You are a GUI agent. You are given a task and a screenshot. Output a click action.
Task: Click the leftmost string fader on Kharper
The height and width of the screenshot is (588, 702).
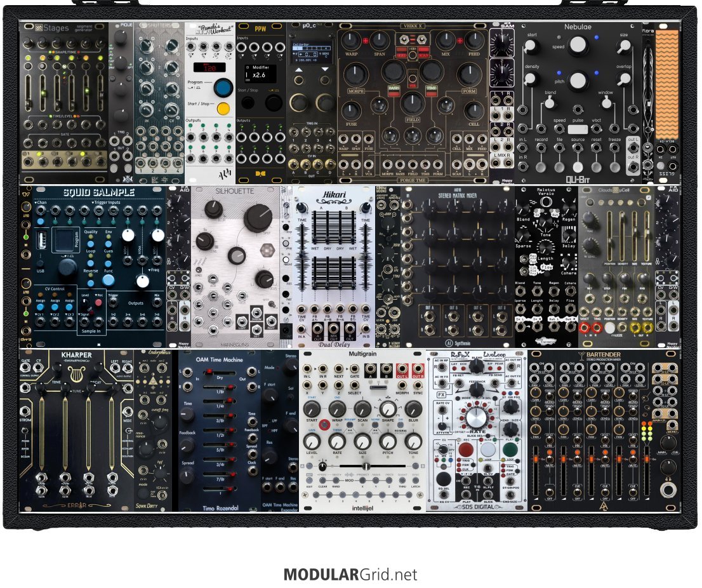[x=42, y=431]
